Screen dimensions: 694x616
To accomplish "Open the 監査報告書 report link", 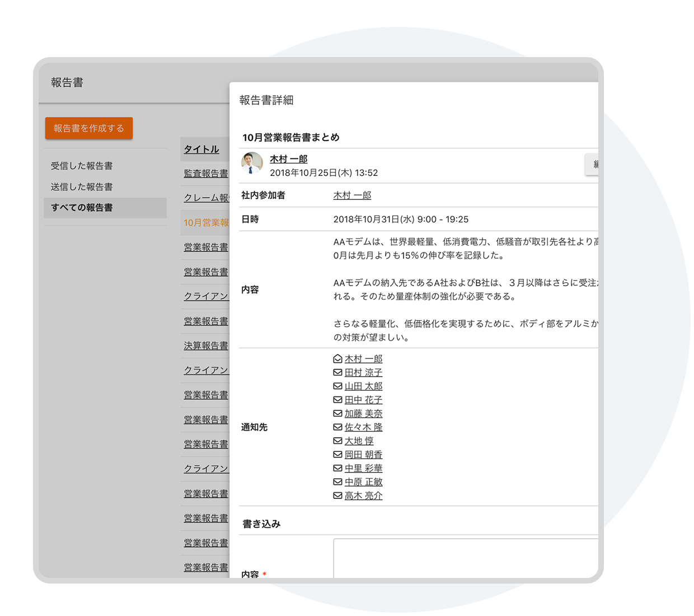I will 205,174.
